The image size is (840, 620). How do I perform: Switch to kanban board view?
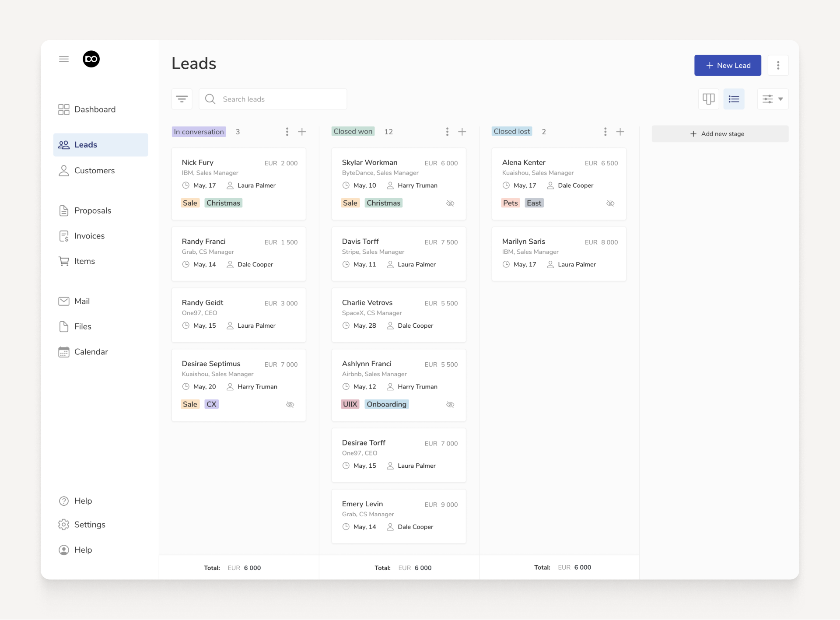click(708, 99)
